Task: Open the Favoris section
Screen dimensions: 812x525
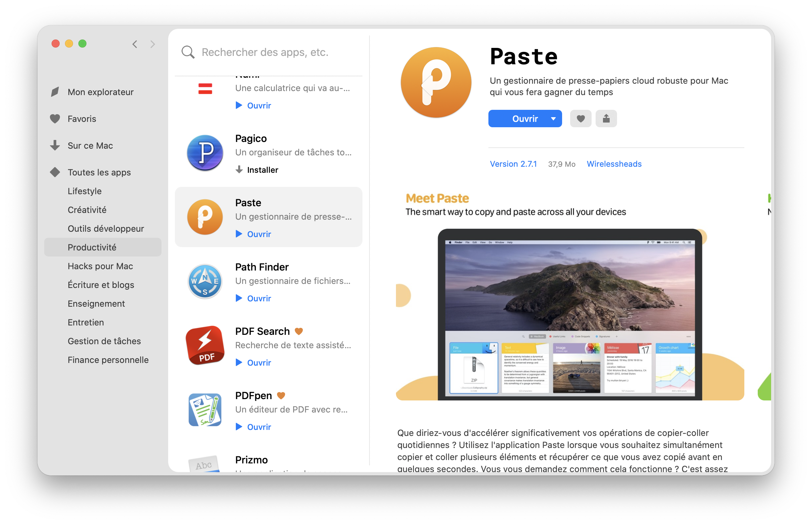Action: tap(82, 119)
